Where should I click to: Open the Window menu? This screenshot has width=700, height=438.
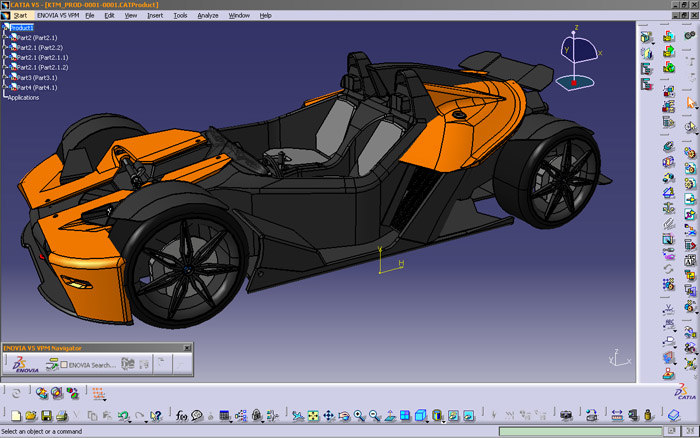(x=239, y=15)
